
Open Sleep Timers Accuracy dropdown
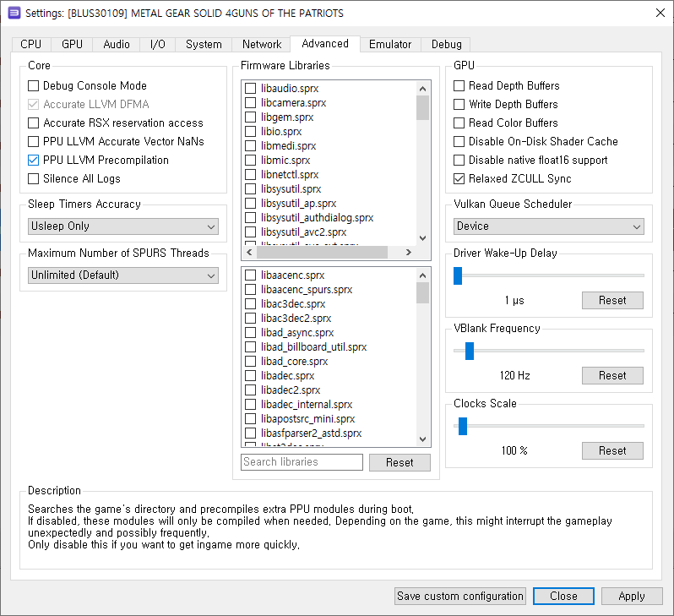(x=123, y=226)
